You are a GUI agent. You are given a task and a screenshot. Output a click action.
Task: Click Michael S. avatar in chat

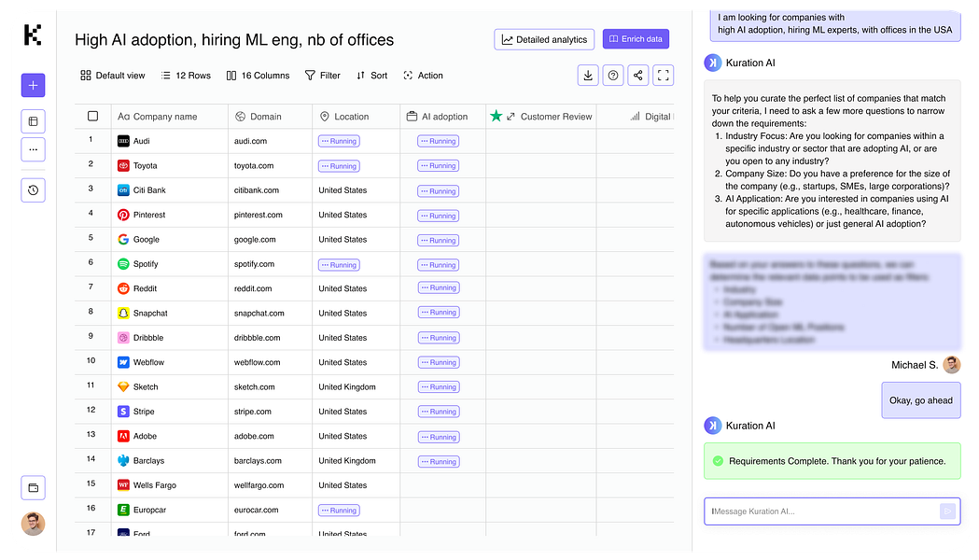pyautogui.click(x=952, y=365)
